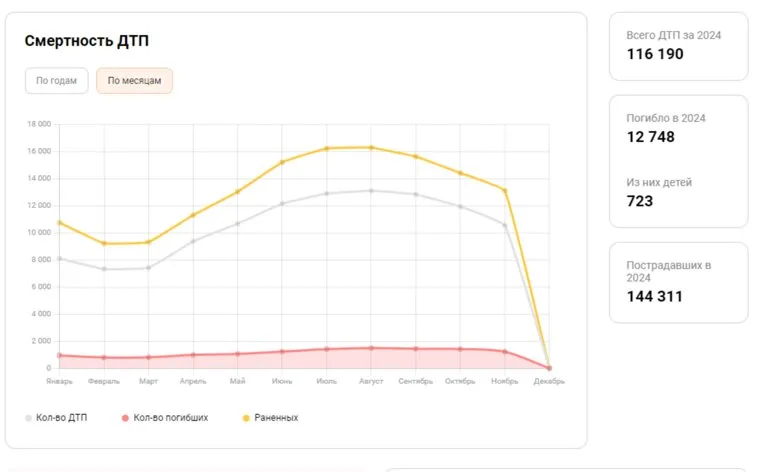
Task: Click the data point at Декабрь
Action: 549,367
